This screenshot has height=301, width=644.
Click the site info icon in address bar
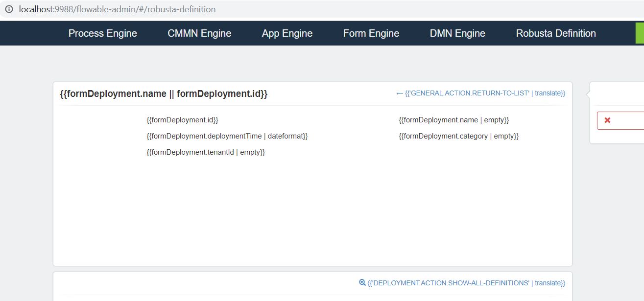[9, 9]
